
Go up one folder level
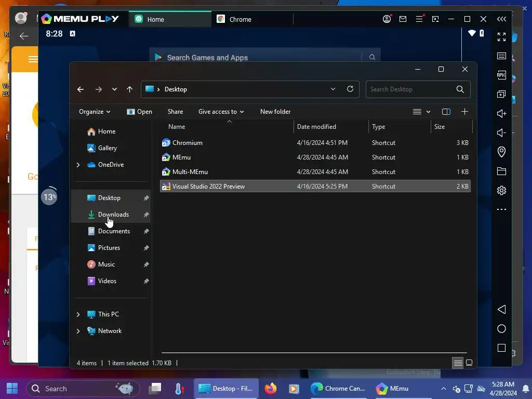point(129,89)
